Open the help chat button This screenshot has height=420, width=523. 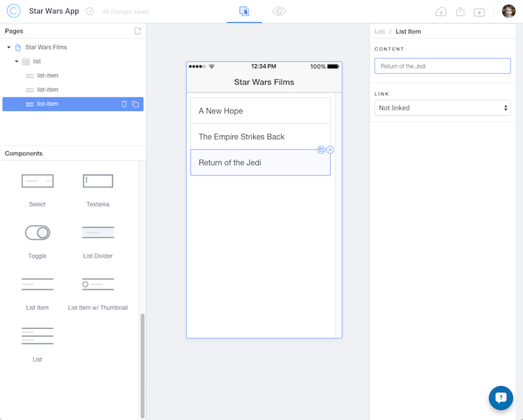click(x=501, y=398)
